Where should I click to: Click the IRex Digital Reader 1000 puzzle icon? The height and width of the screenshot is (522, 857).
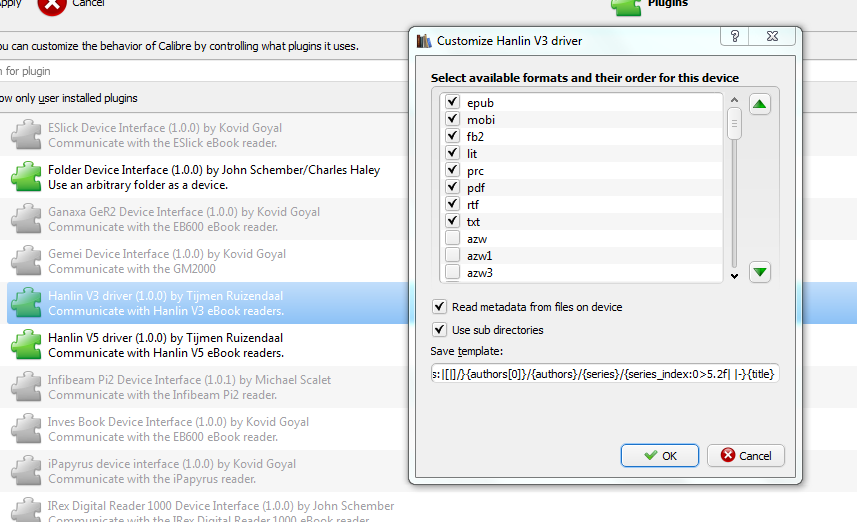click(26, 510)
